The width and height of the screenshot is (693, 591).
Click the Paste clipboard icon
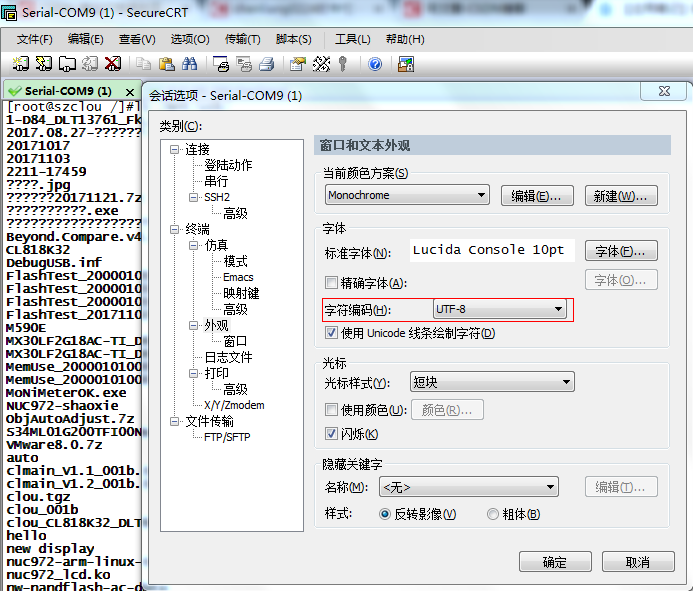pyautogui.click(x=167, y=64)
